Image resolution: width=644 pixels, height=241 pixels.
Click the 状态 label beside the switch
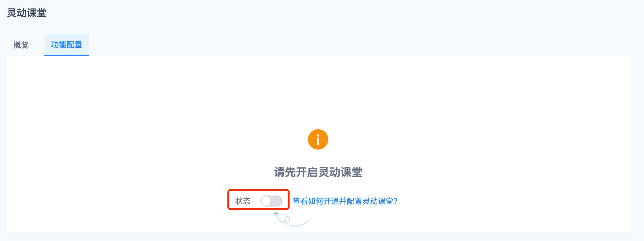click(x=243, y=201)
